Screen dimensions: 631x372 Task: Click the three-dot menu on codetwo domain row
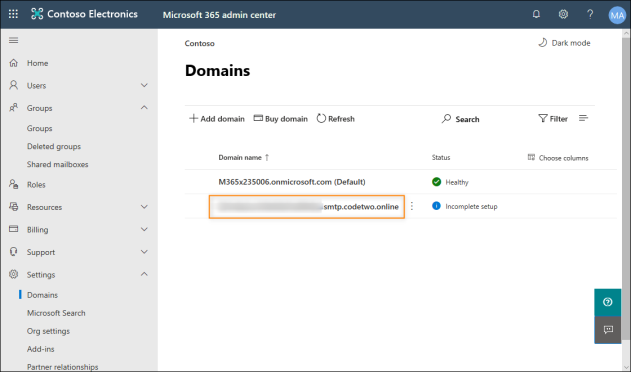[x=412, y=206]
